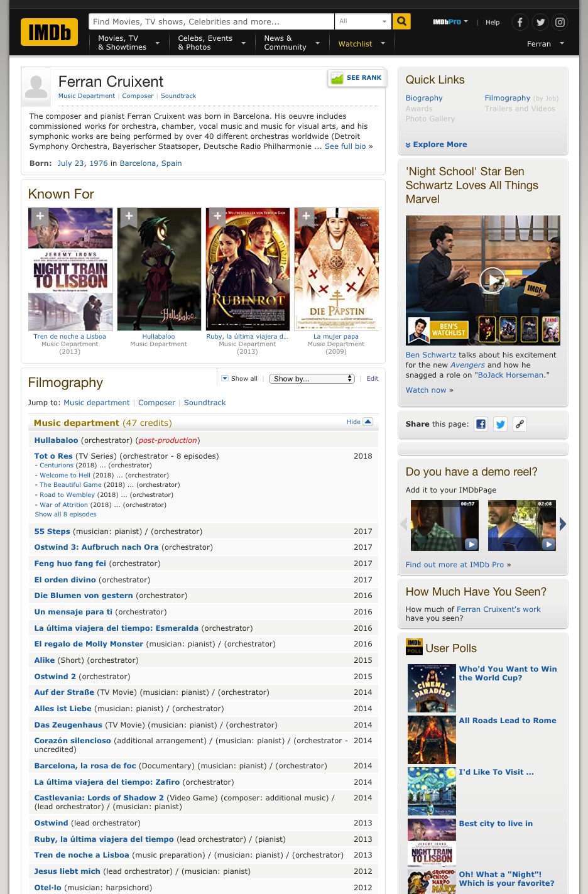Open the search category All dropdown
Image resolution: width=588 pixels, height=894 pixels.
[x=363, y=21]
